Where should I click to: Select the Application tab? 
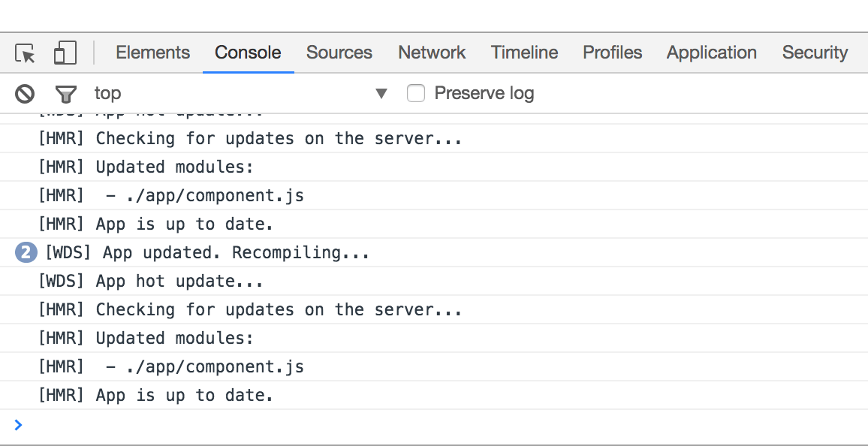[711, 53]
